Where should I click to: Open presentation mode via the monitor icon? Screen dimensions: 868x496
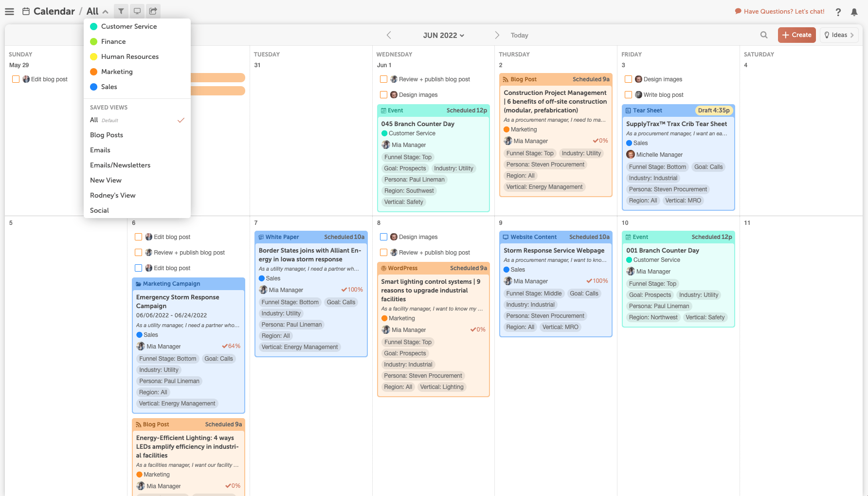pyautogui.click(x=137, y=11)
